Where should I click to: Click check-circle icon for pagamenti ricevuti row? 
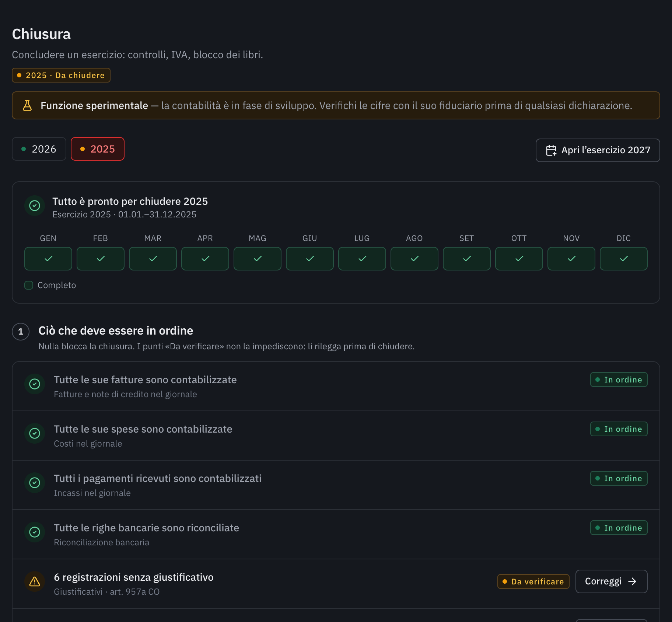pyautogui.click(x=35, y=483)
